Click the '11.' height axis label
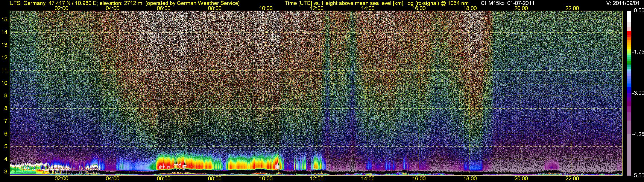Viewport: 644px width, 182px height. click(x=5, y=71)
